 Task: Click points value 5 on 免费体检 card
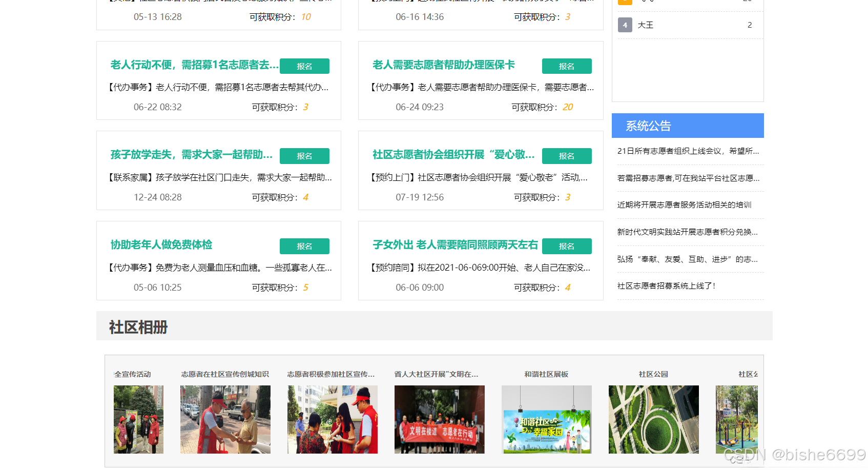pos(305,288)
